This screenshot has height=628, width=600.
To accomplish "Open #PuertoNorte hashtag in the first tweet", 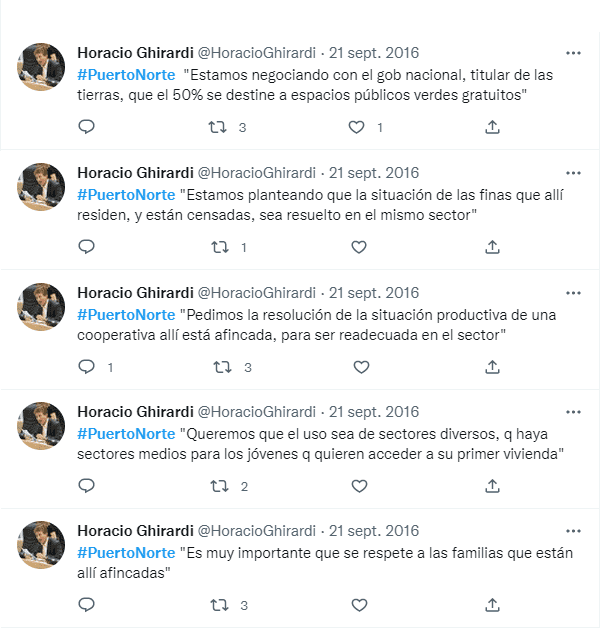I will point(125,75).
